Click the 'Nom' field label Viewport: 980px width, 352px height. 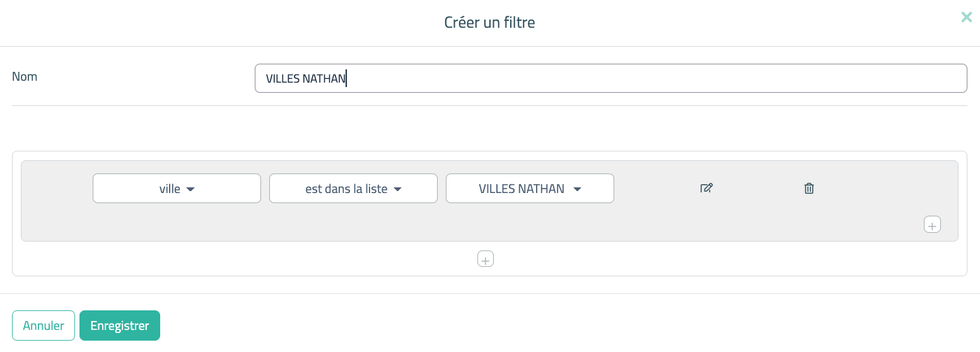pos(25,77)
